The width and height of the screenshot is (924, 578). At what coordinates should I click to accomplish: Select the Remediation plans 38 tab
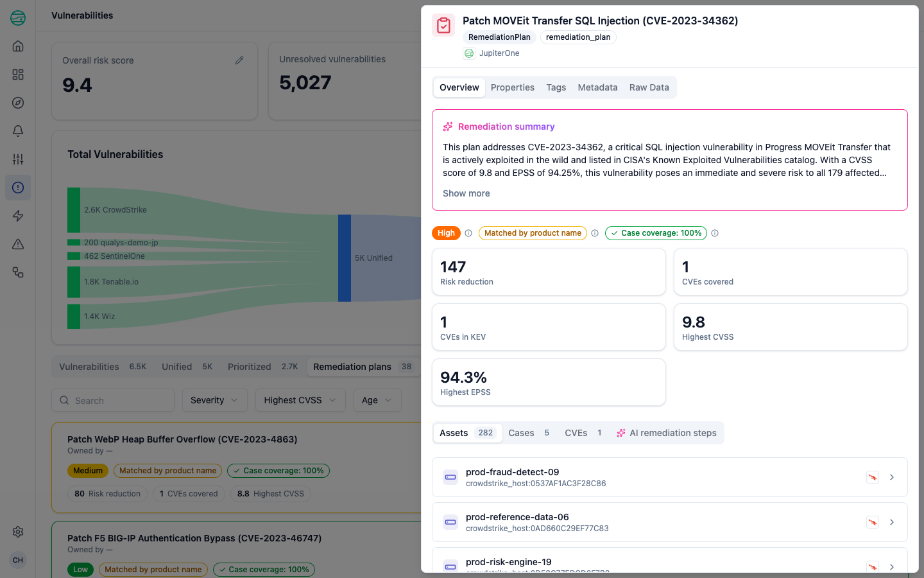(363, 367)
